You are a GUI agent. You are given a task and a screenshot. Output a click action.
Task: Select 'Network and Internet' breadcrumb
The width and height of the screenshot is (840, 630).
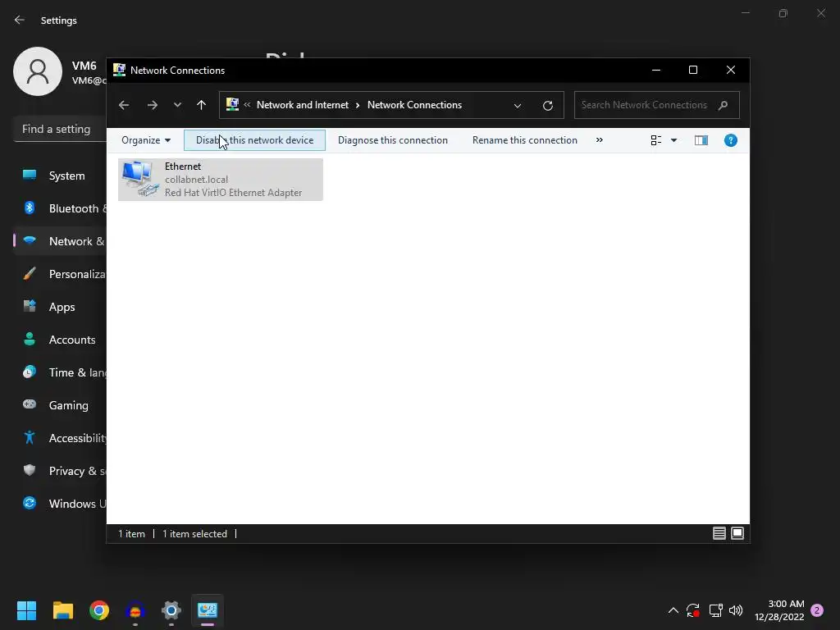click(303, 105)
